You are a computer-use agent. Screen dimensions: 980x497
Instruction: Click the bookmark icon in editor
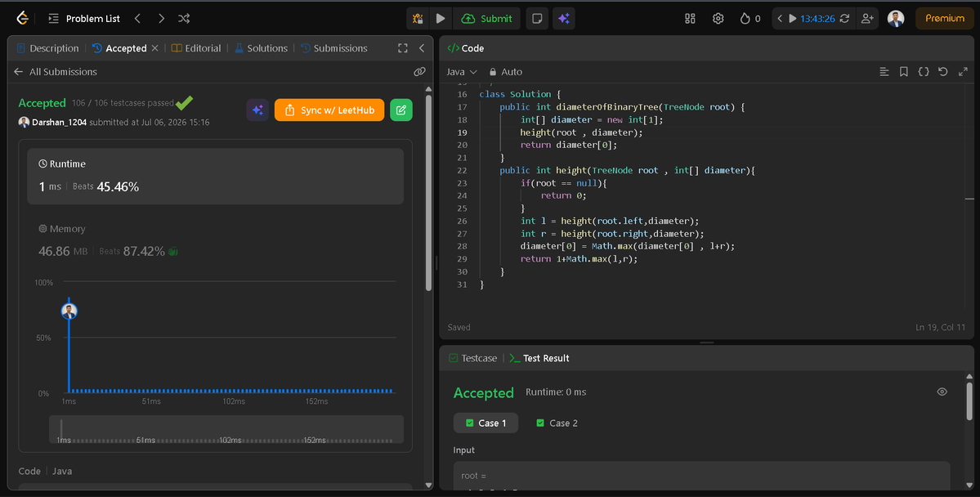(904, 72)
